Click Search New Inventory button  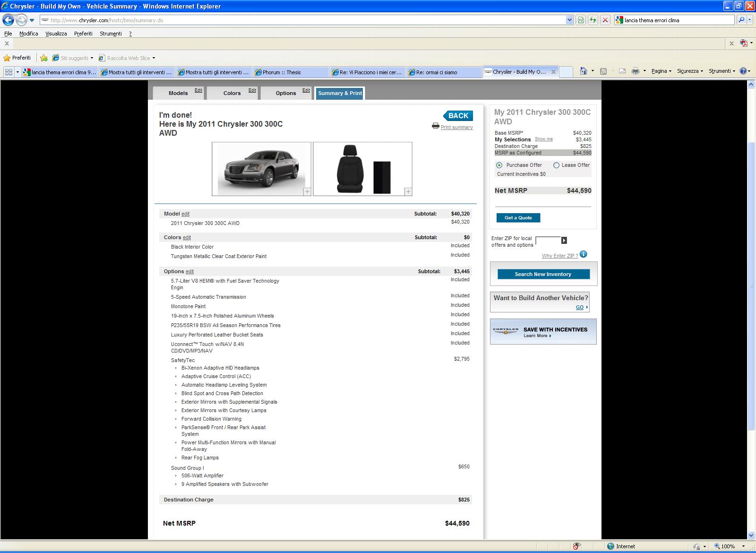coord(543,274)
